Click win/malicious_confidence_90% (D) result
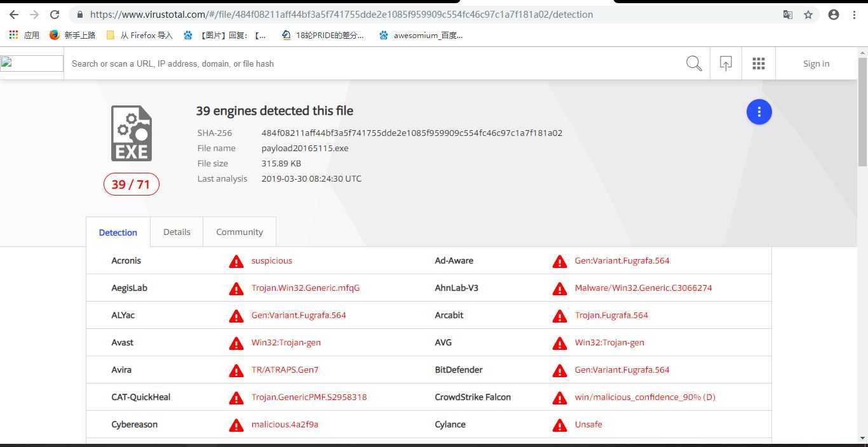 (x=645, y=397)
